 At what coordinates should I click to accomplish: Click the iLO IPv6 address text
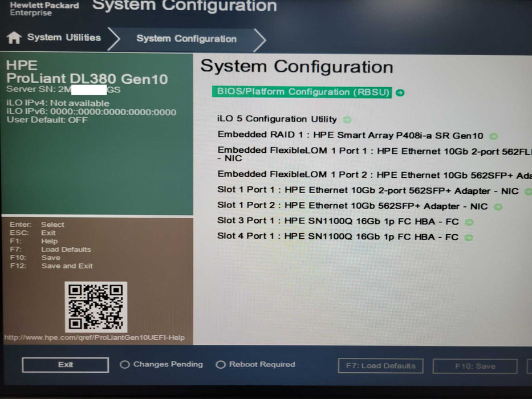91,112
